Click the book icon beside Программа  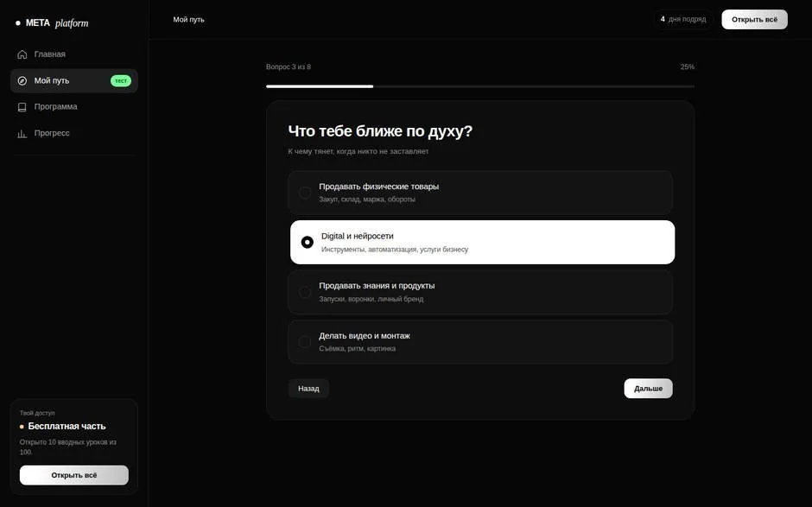pyautogui.click(x=22, y=107)
